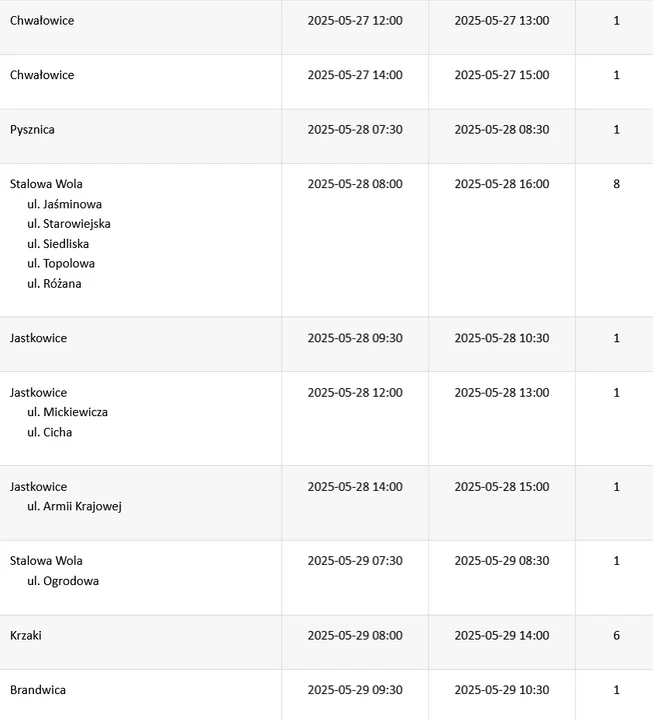Select the Stalowa Wola ul. Jaśminowa street entry
The height and width of the screenshot is (720, 653).
64,204
